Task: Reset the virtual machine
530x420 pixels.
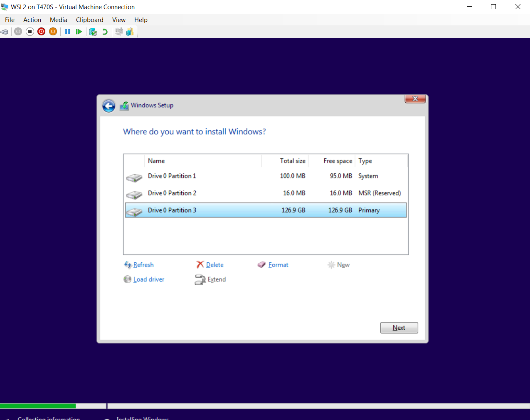Action: coord(79,31)
